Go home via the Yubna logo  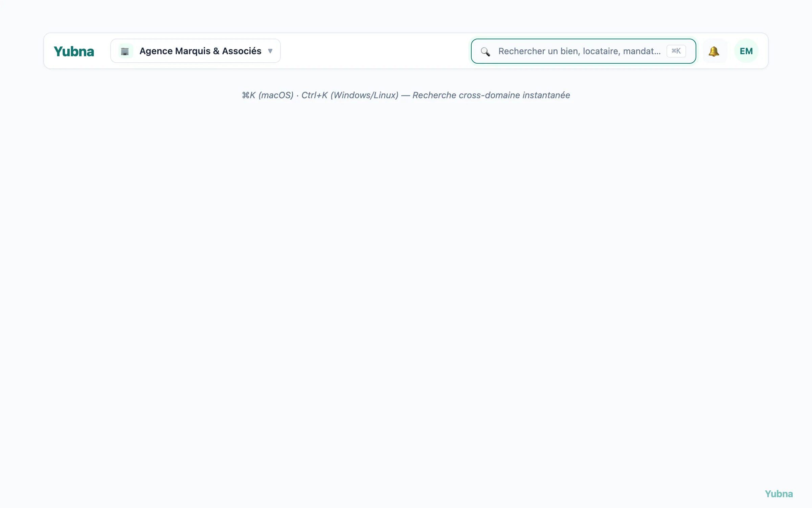click(74, 51)
